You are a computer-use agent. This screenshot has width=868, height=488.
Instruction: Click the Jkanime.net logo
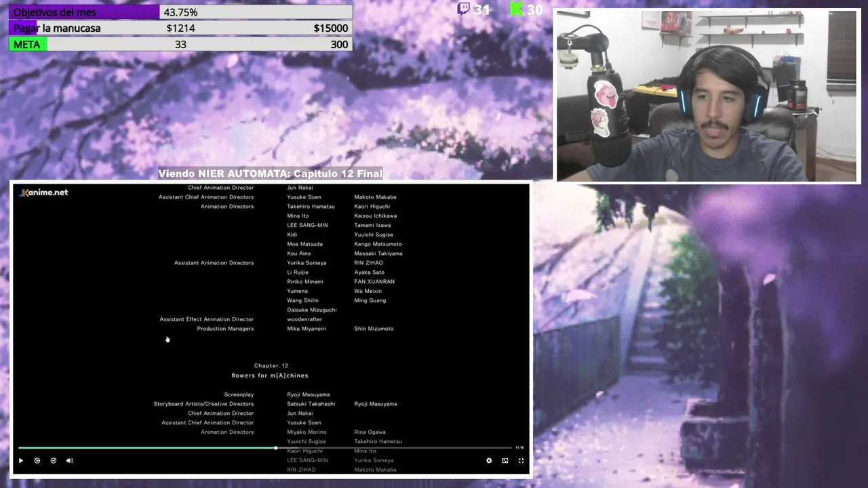(x=44, y=192)
